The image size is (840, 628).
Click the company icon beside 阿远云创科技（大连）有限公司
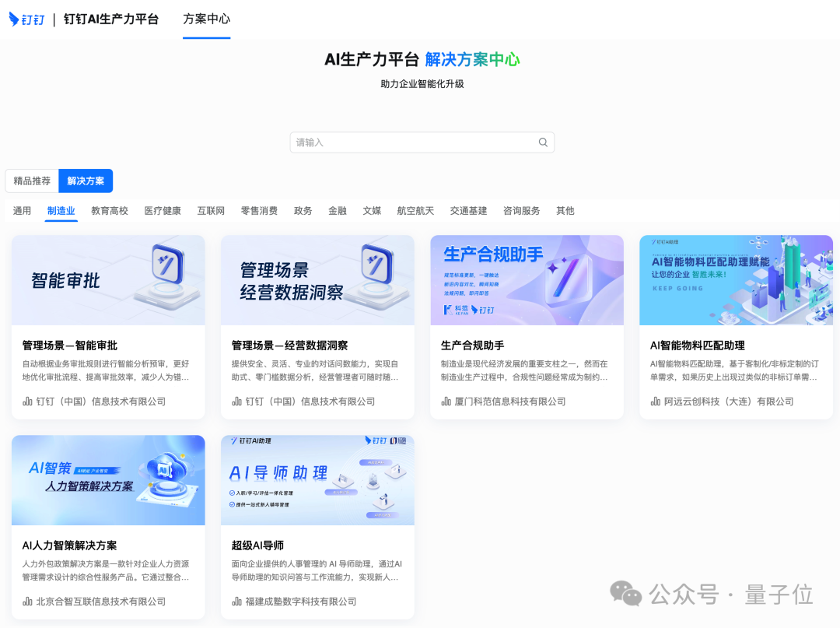coord(655,402)
